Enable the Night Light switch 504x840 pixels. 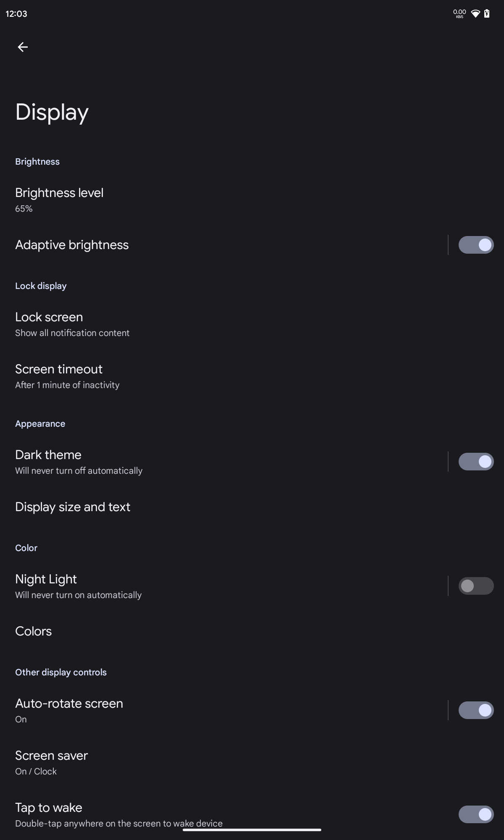[476, 586]
